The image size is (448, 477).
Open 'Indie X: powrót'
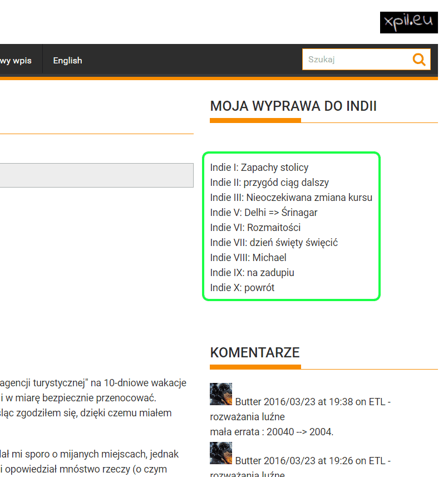tap(243, 287)
